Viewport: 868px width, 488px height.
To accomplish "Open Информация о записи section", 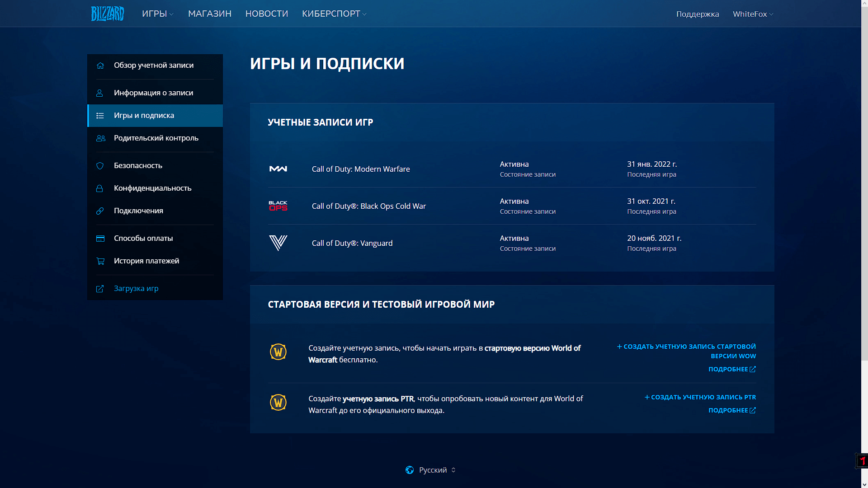I will (x=155, y=93).
